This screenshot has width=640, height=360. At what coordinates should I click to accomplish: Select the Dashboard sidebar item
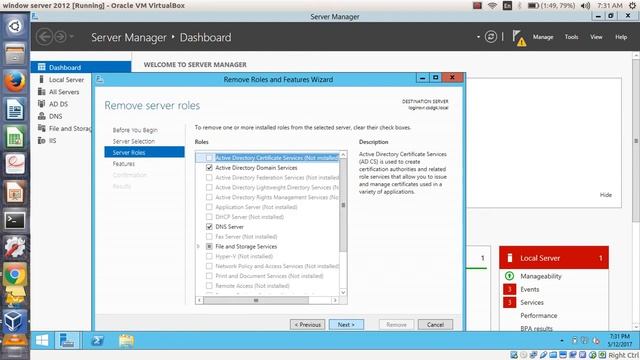click(81, 67)
